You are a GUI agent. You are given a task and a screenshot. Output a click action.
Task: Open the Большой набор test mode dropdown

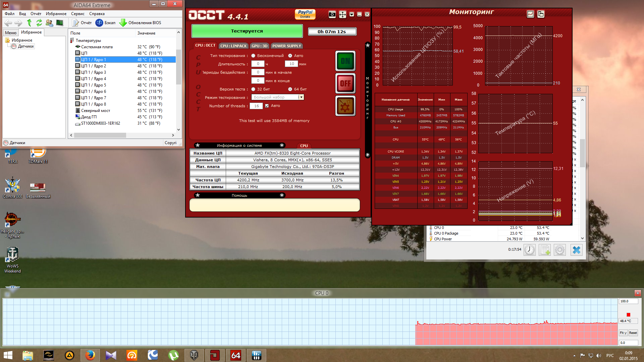coord(301,97)
